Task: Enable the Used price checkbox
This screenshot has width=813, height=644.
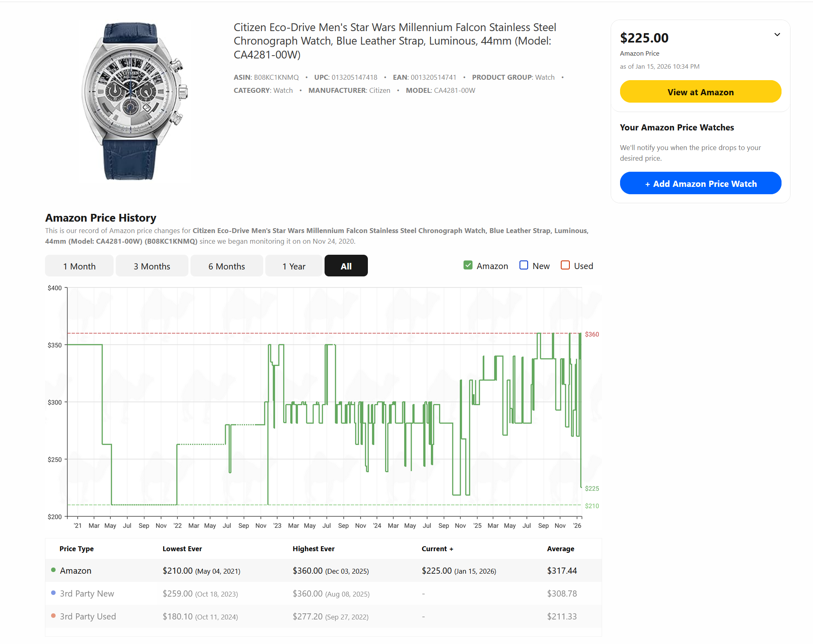Action: pyautogui.click(x=565, y=265)
